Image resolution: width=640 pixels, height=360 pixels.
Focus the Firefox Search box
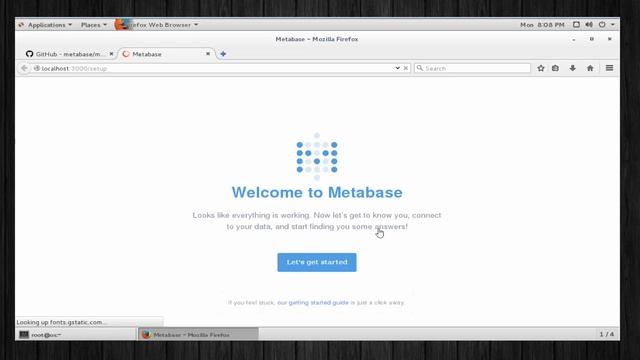(472, 68)
